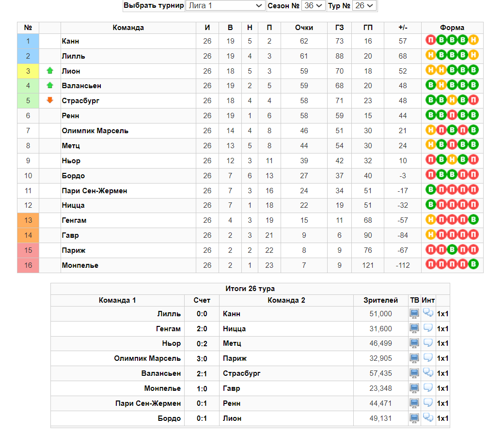This screenshot has height=431, width=504.
Task: Open comments icon for Генгам vs Ницца match
Action: coord(428,328)
